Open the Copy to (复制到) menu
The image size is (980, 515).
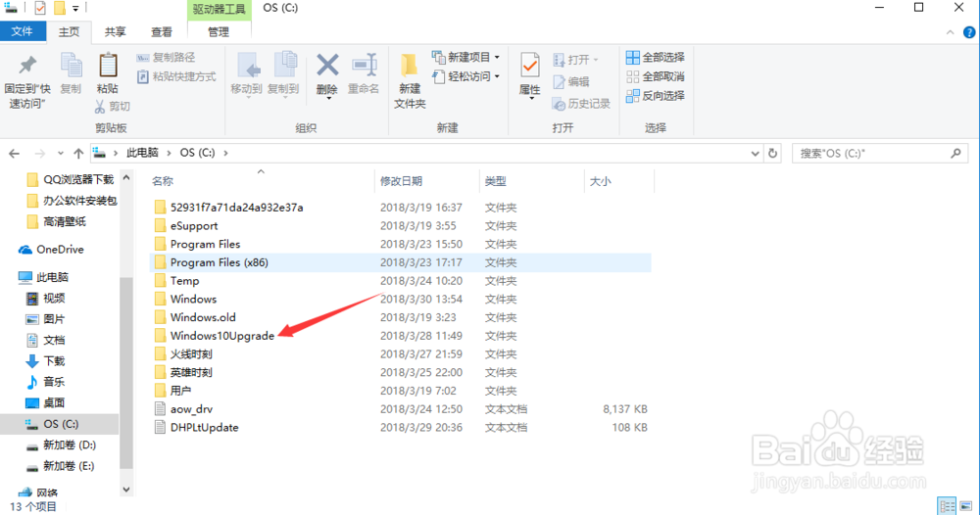[x=283, y=75]
